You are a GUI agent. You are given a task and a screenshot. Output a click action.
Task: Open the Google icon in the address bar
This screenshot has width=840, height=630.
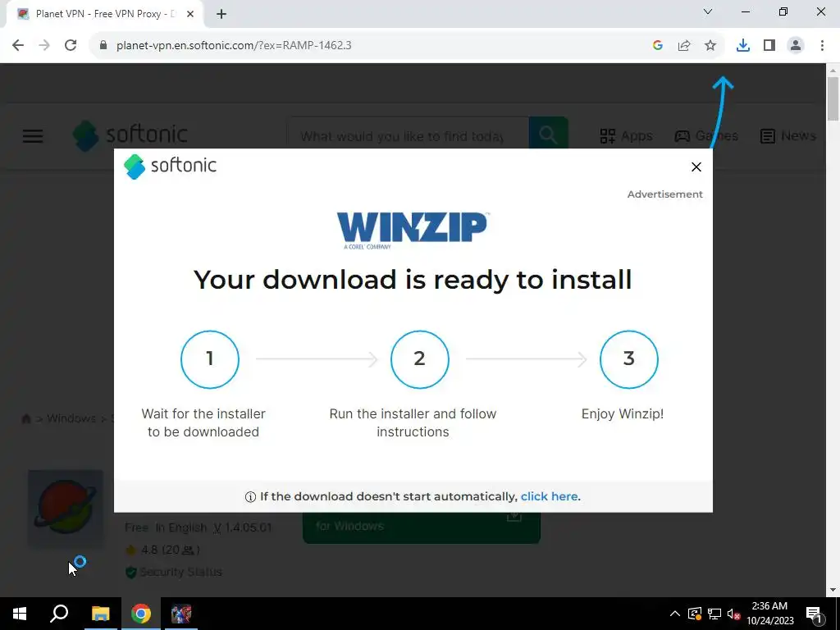tap(658, 46)
